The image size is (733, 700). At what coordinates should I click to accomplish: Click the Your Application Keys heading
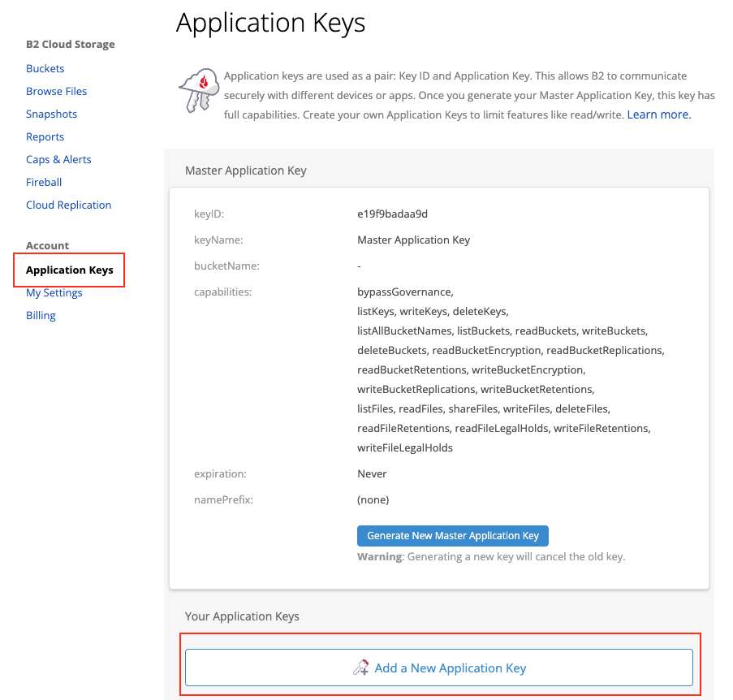tap(242, 616)
